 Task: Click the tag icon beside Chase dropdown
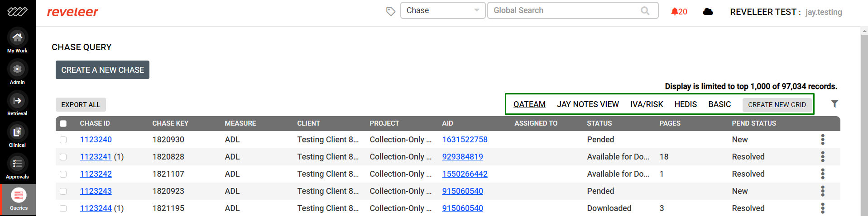pos(391,11)
